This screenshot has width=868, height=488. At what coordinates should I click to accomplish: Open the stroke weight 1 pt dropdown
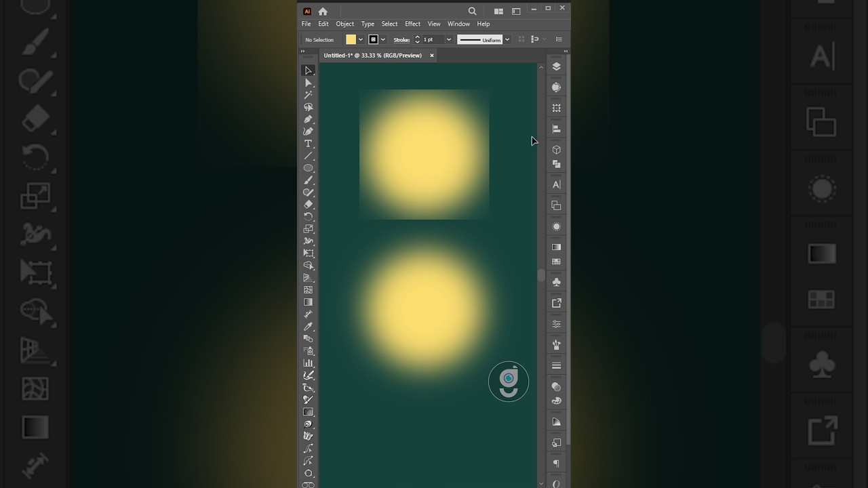click(x=448, y=39)
